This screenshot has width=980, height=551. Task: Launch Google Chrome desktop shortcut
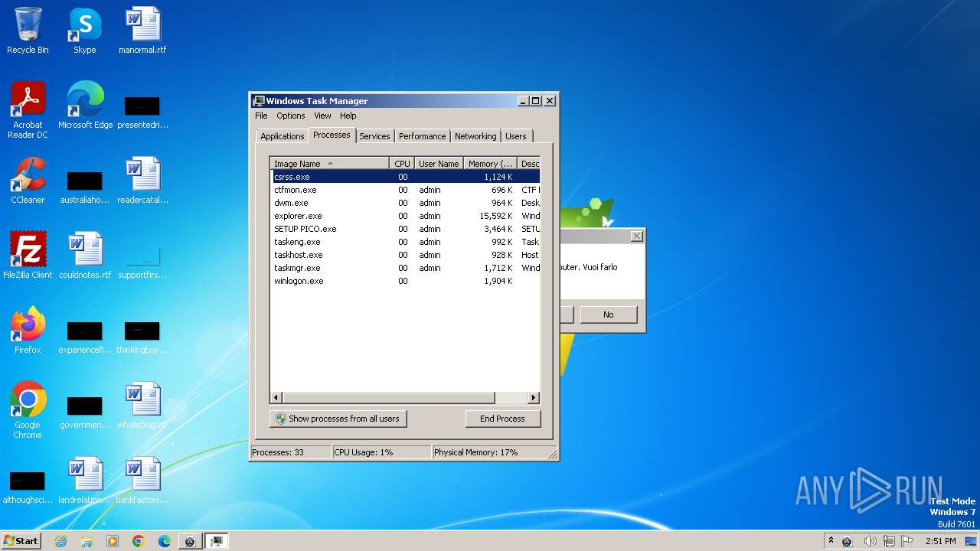(28, 409)
